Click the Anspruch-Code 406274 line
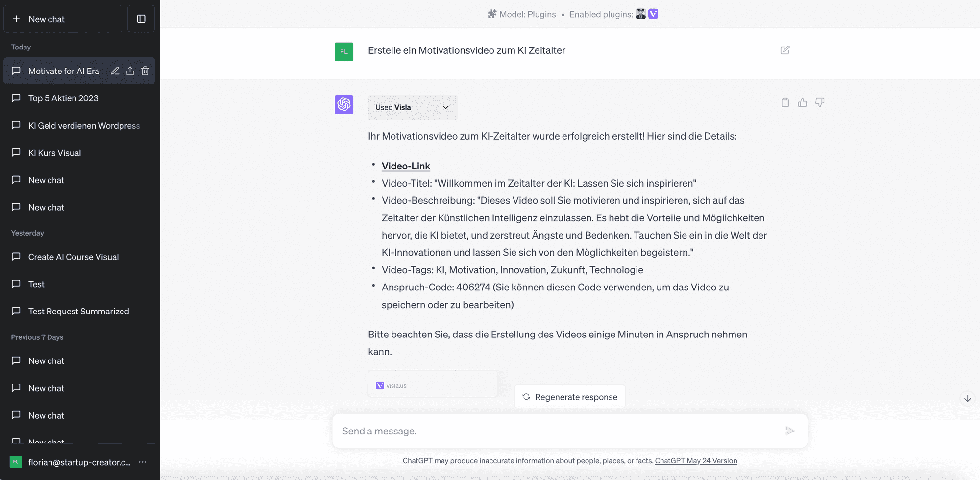Viewport: 980px width, 480px height. coord(555,296)
